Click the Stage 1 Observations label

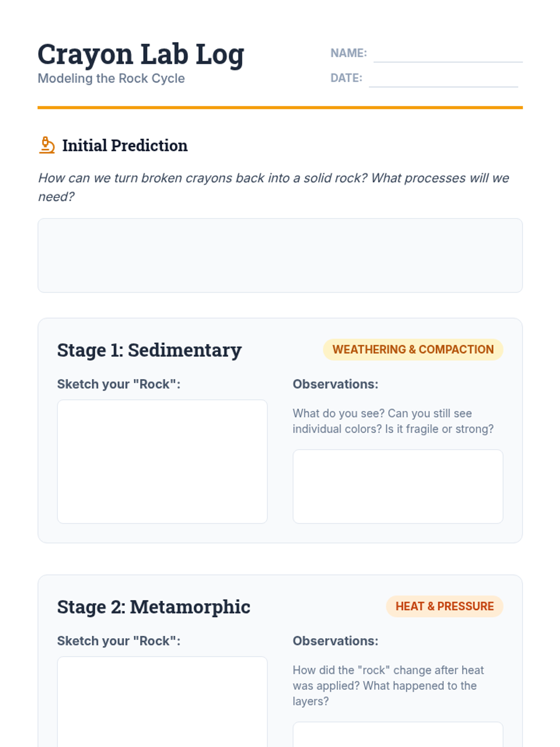coord(335,384)
